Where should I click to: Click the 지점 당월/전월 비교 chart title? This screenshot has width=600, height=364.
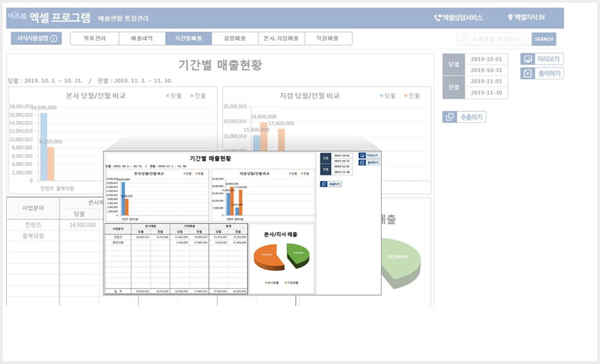click(x=310, y=95)
